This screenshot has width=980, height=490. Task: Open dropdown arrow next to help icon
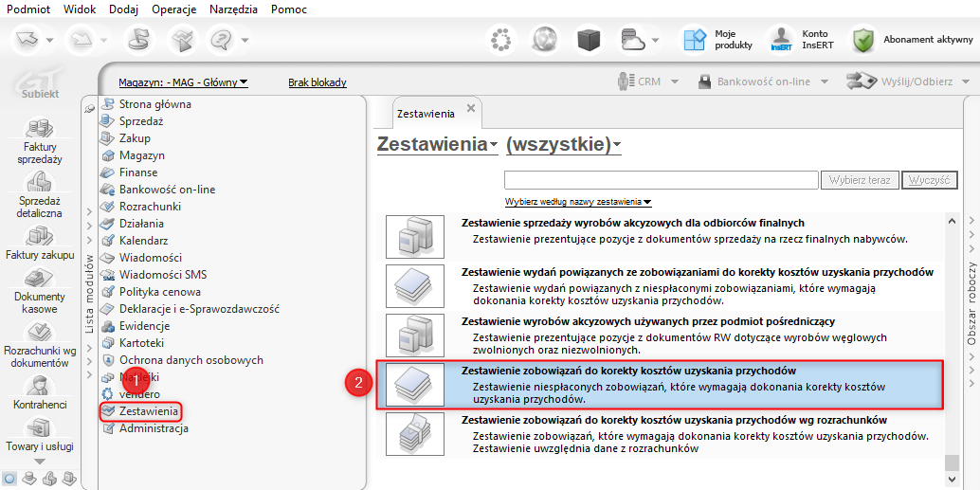point(245,41)
